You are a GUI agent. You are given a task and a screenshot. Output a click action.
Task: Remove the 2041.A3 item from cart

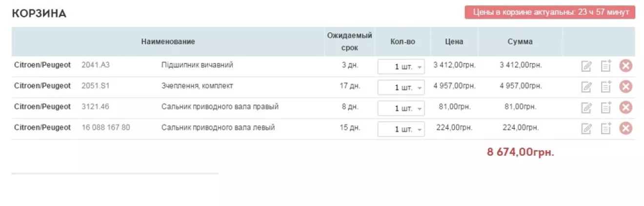coord(625,66)
